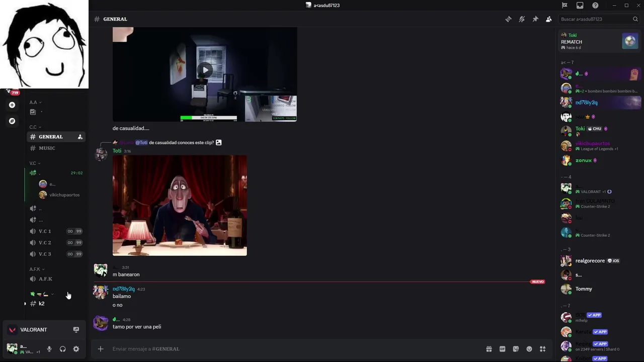Open Tommy in member list

click(x=600, y=289)
